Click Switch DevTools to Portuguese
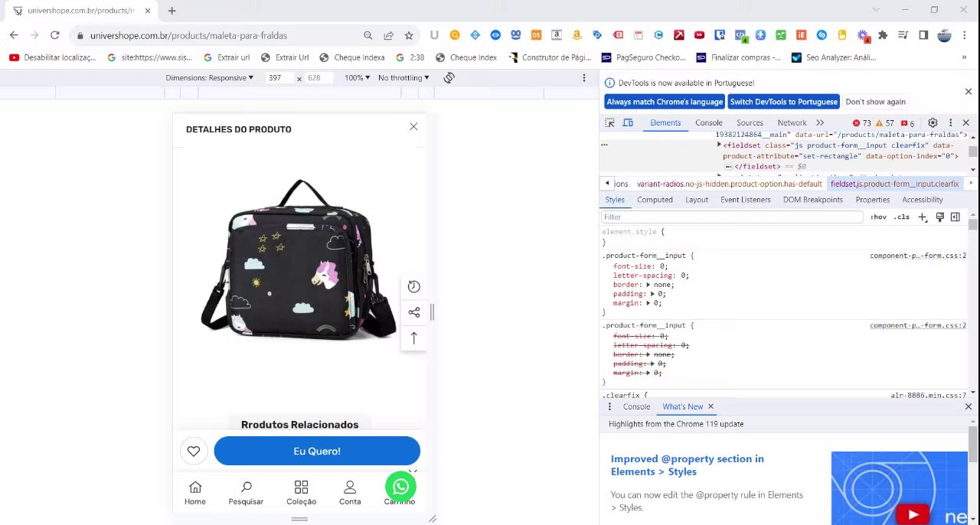 coord(783,102)
